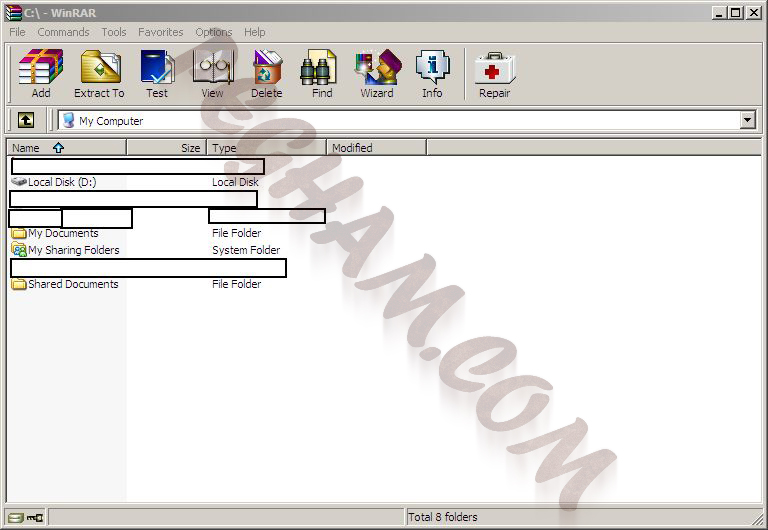
Task: Click the key password icon in status bar
Action: (x=35, y=517)
